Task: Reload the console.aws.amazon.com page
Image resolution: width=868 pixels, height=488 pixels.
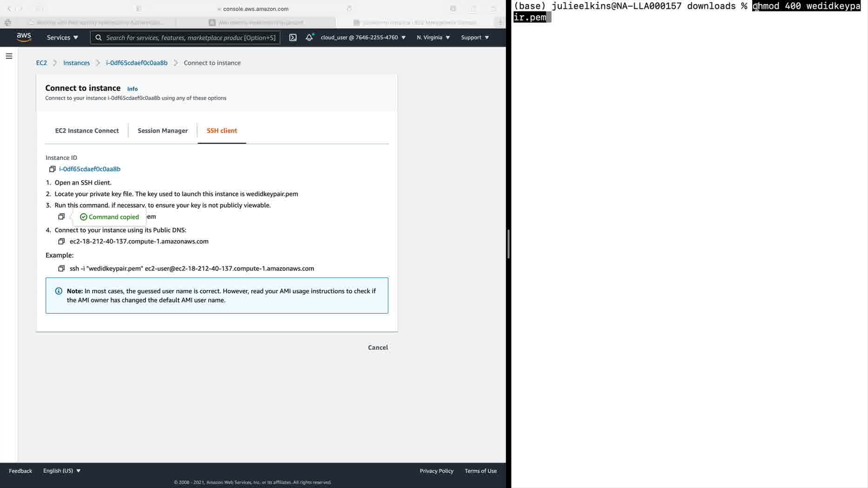Action: [349, 8]
